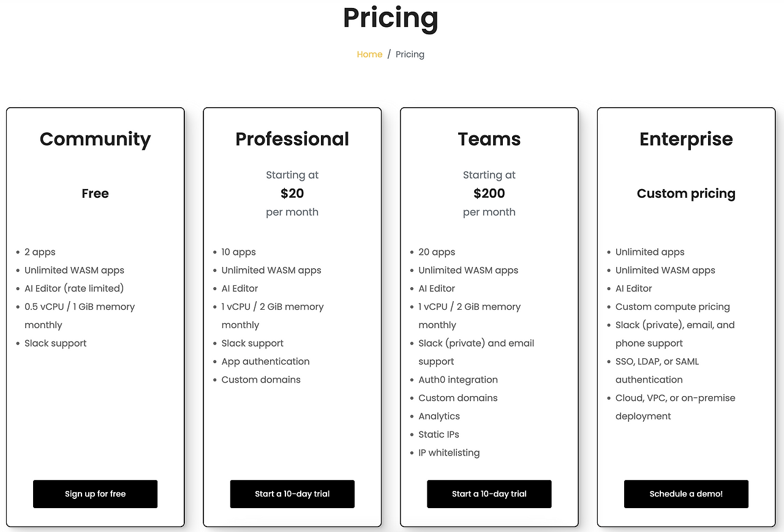Click the Teams plan title

[489, 139]
